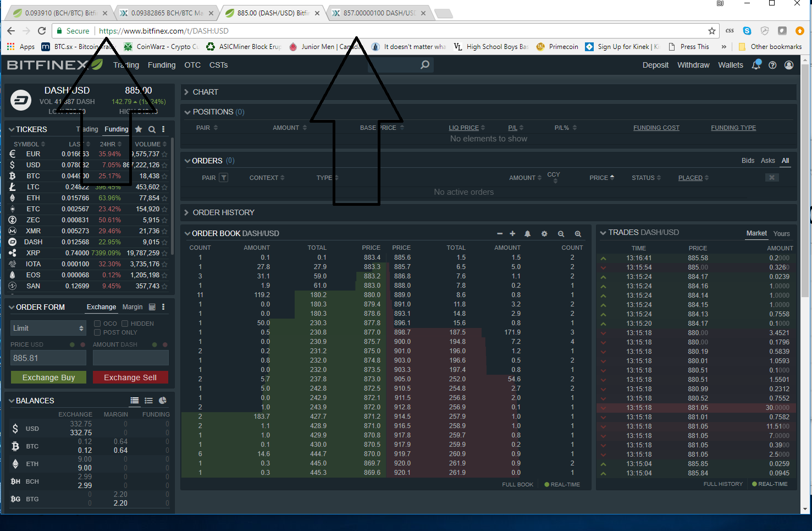This screenshot has width=812, height=531.
Task: Open order form options menu dots
Action: click(163, 307)
